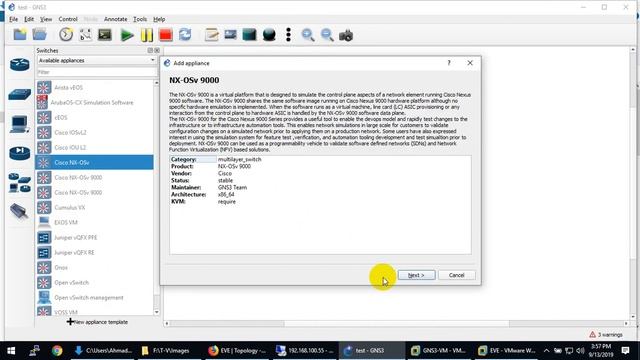This screenshot has height=360, width=640.
Task: Select Open vSwitch management appliance
Action: click(94, 298)
